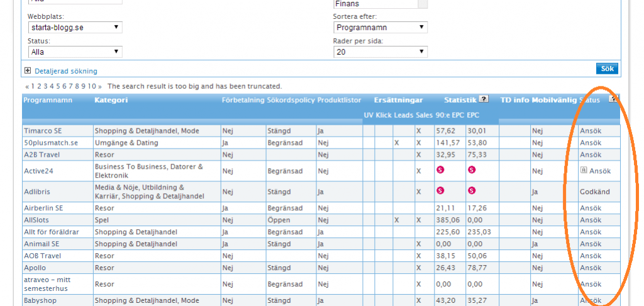Click Ansök in the Active24 row
This screenshot has width=644, height=306.
[600, 171]
